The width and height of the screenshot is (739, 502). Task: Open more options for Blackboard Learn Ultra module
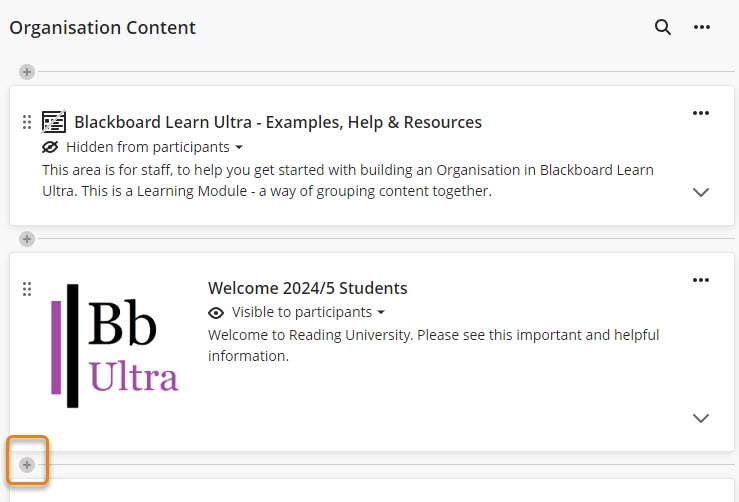pos(701,114)
